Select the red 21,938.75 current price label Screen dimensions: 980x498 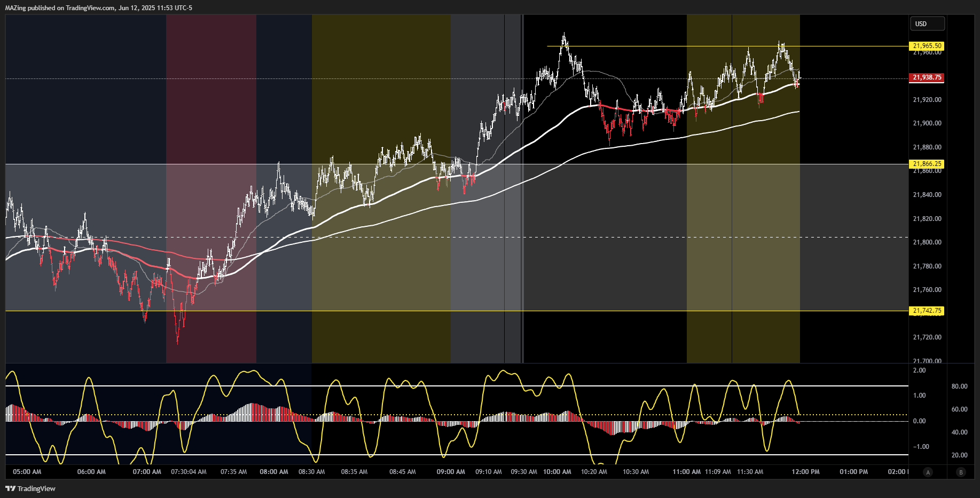click(x=927, y=77)
